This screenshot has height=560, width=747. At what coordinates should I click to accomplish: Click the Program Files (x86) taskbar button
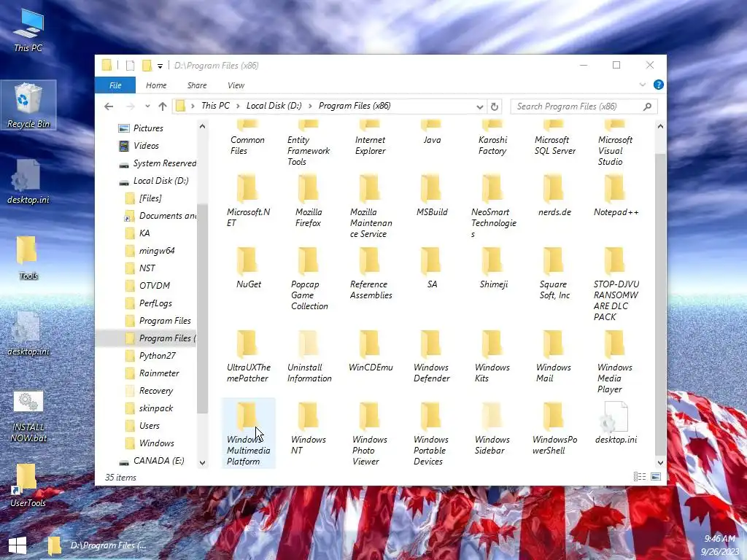[99, 545]
